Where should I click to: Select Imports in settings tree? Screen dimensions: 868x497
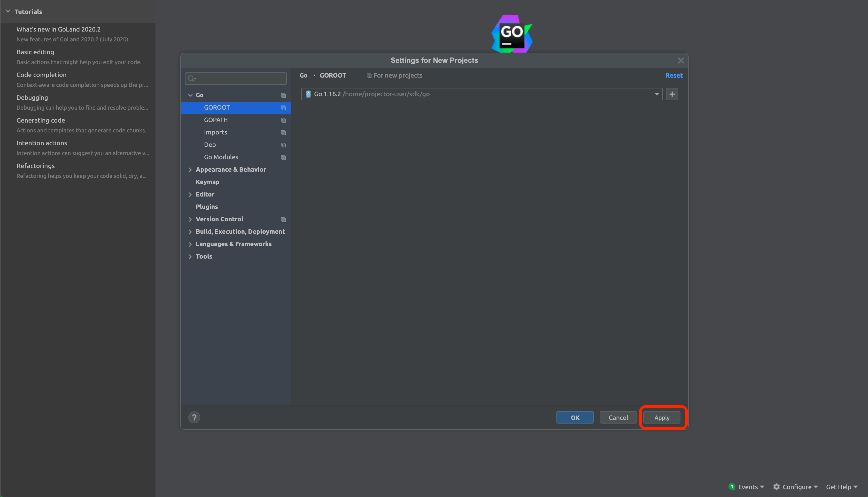[236, 132]
